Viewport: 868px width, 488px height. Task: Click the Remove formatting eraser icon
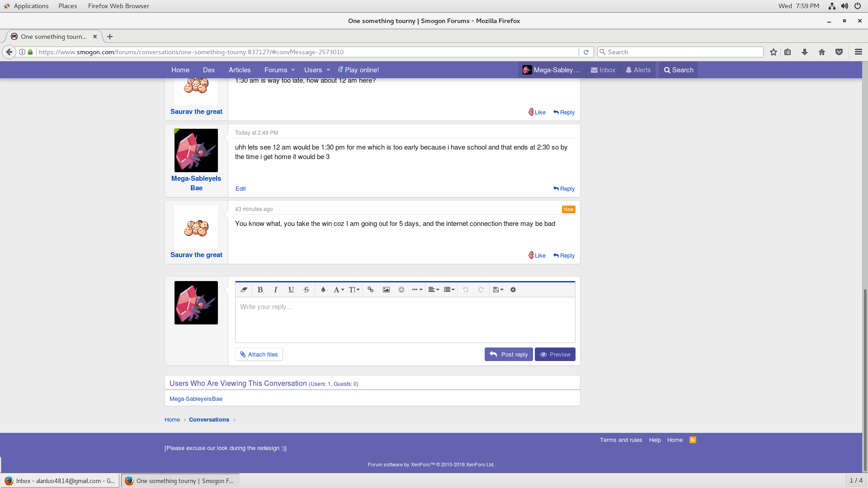pos(244,290)
